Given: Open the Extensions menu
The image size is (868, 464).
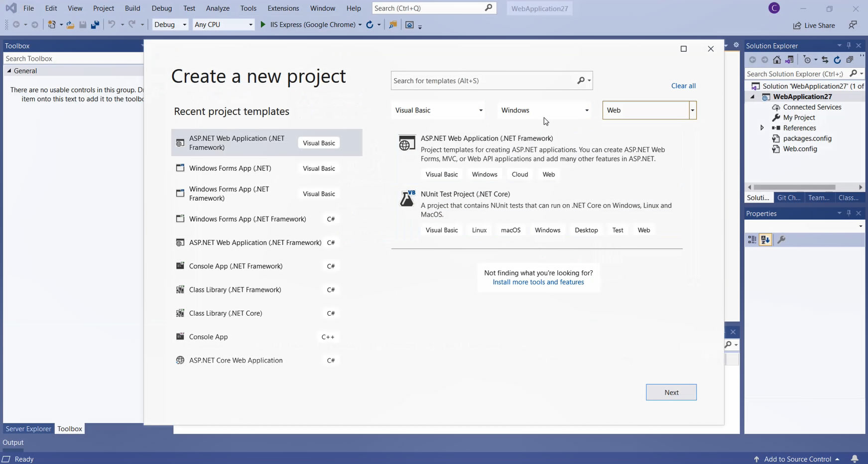Looking at the screenshot, I should click(283, 8).
